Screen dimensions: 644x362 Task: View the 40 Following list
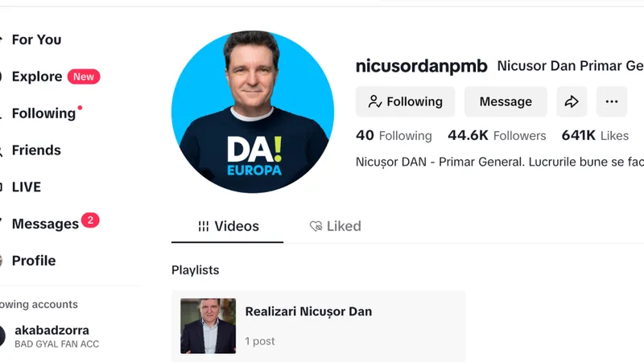pyautogui.click(x=394, y=135)
